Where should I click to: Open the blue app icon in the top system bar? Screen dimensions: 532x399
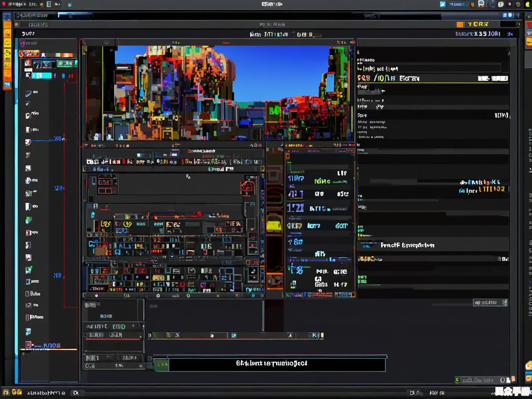[443, 4]
